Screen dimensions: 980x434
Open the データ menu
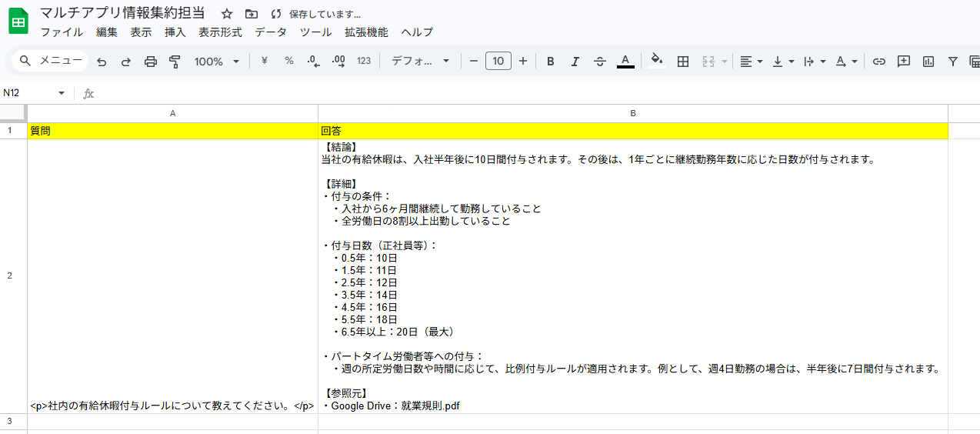click(x=271, y=32)
